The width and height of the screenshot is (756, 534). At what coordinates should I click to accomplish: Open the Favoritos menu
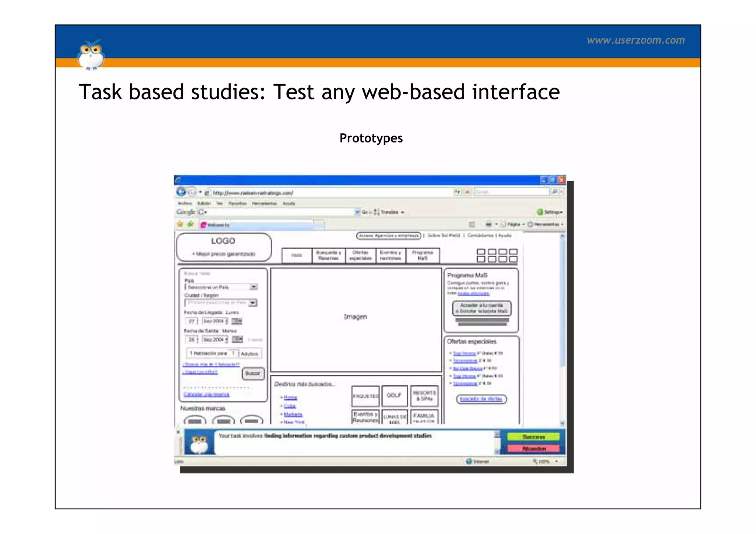[237, 203]
